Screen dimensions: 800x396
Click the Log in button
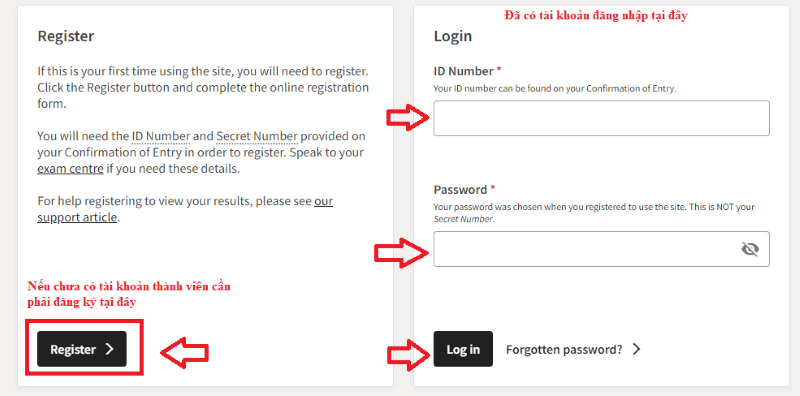[463, 349]
